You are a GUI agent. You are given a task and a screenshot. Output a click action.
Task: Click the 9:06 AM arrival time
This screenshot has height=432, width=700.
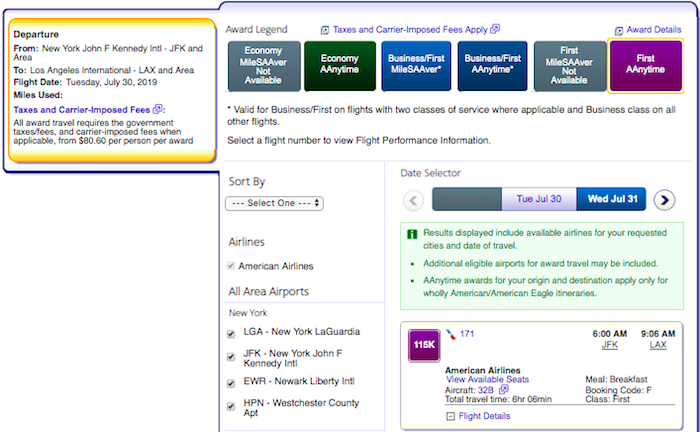pos(658,334)
